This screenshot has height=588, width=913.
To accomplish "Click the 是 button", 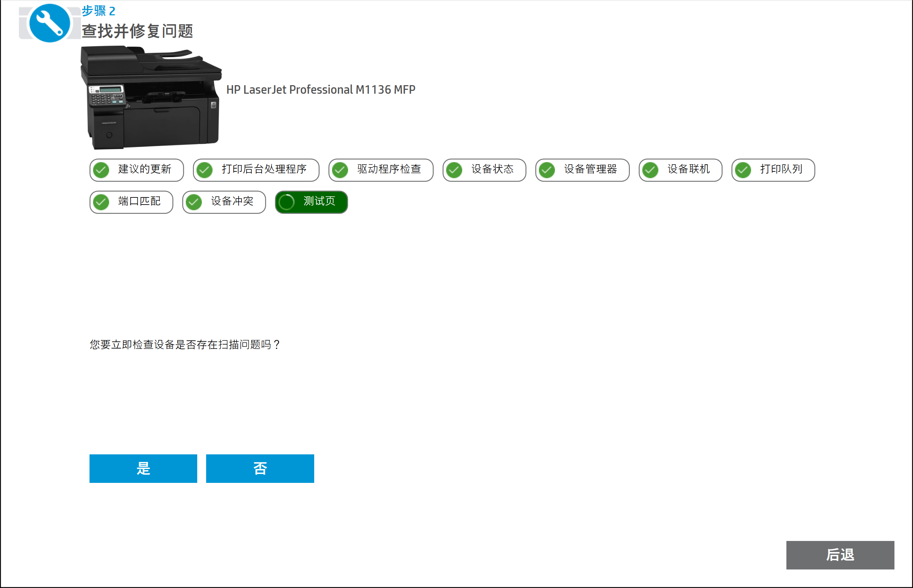I will pyautogui.click(x=143, y=469).
